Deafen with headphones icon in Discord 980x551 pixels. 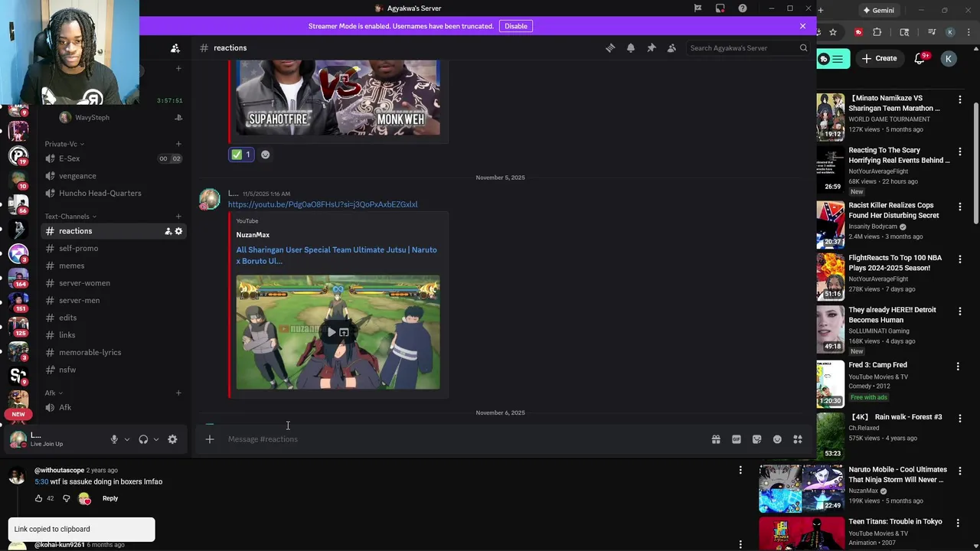coord(143,439)
